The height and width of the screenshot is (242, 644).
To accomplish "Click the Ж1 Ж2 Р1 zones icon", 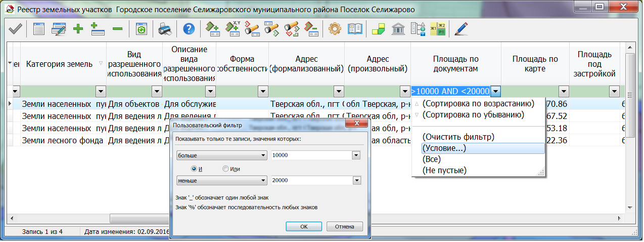I will 437,29.
